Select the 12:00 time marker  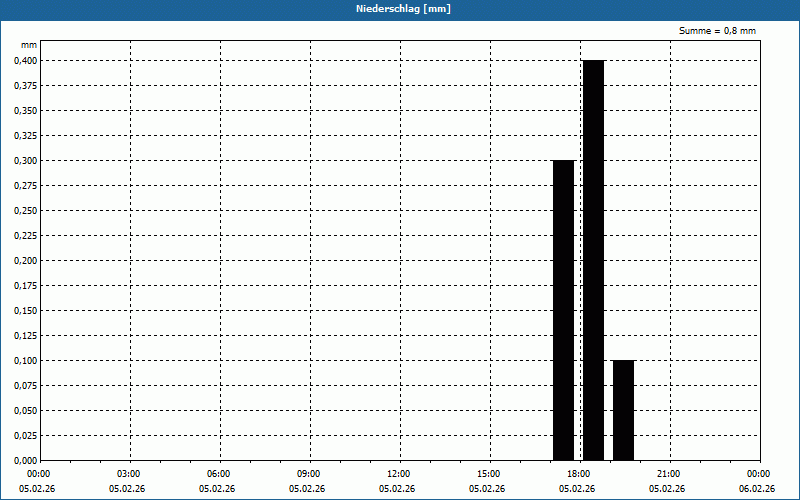(399, 474)
